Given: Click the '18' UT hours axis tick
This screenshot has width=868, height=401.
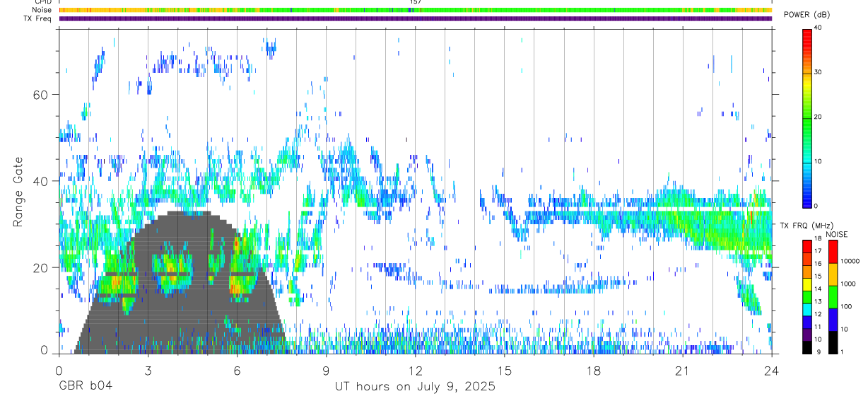Looking at the screenshot, I should point(594,370).
